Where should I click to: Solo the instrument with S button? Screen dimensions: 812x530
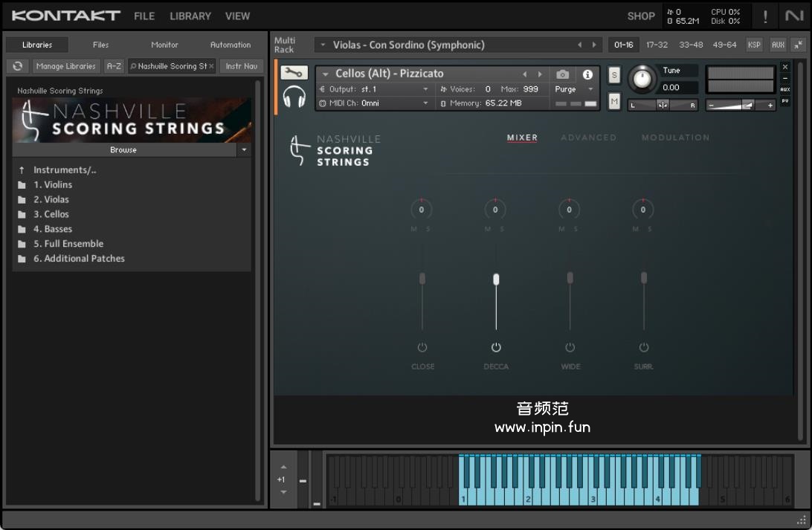[x=614, y=75]
